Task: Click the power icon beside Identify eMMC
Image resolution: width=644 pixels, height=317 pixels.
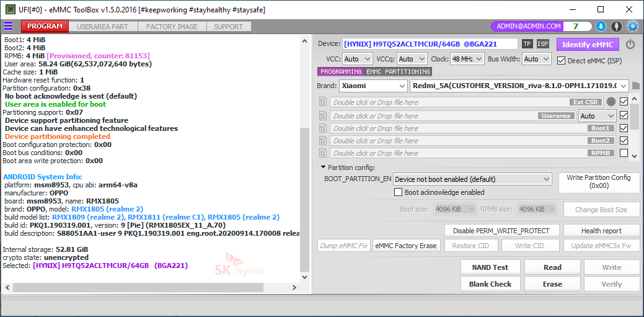Action: [x=630, y=44]
